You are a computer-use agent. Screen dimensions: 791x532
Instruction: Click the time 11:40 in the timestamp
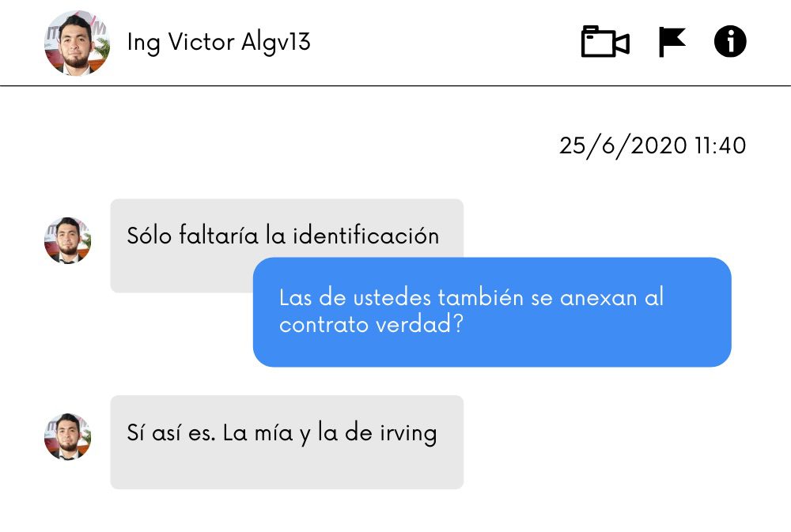coord(721,146)
